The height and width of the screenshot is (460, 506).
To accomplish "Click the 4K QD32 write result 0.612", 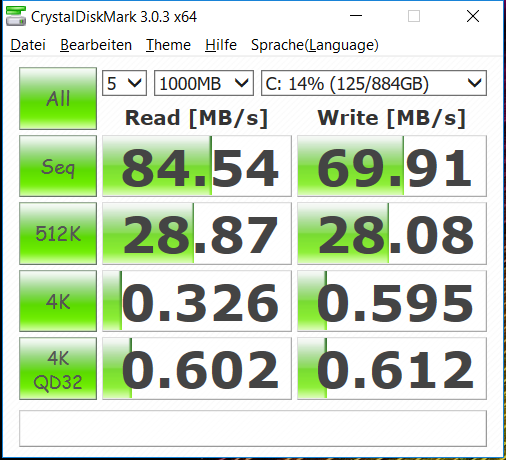I will click(x=392, y=368).
